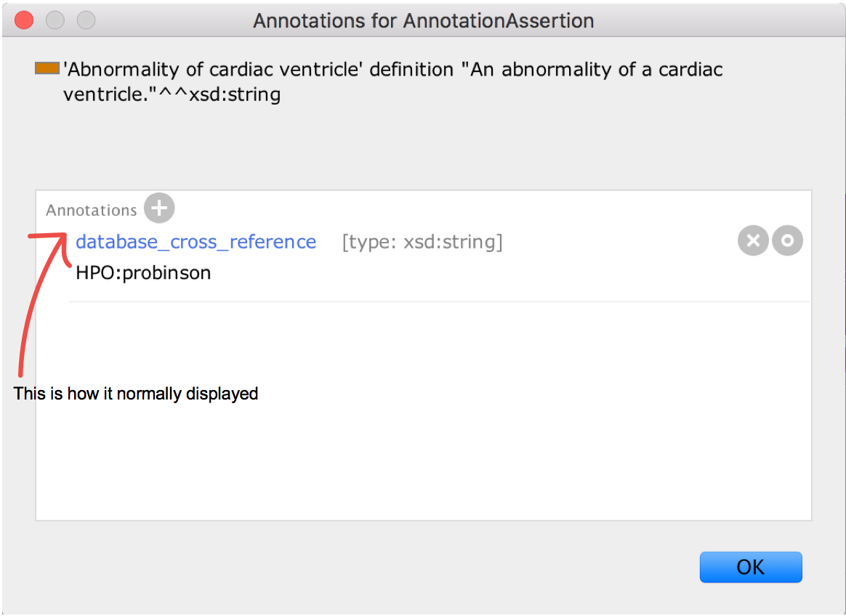Close the dialog with the red traffic light
This screenshot has width=846, height=616.
23,20
